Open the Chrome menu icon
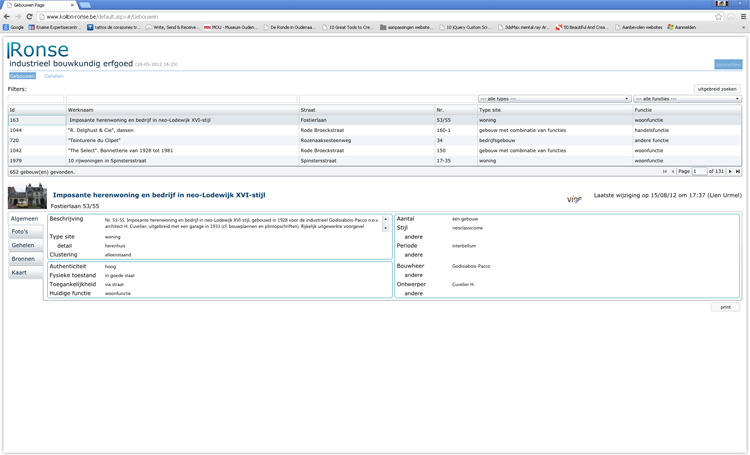The image size is (750, 455). [x=743, y=16]
